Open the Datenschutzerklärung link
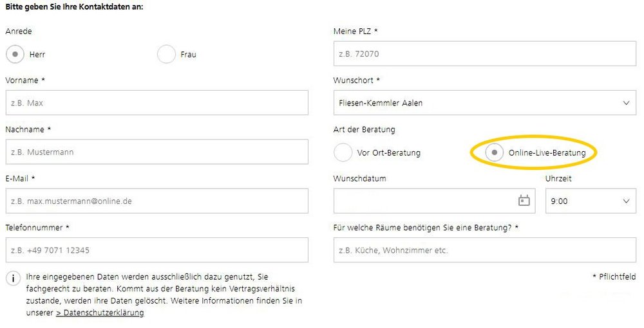Screen dimensions: 644x328 pos(100,313)
